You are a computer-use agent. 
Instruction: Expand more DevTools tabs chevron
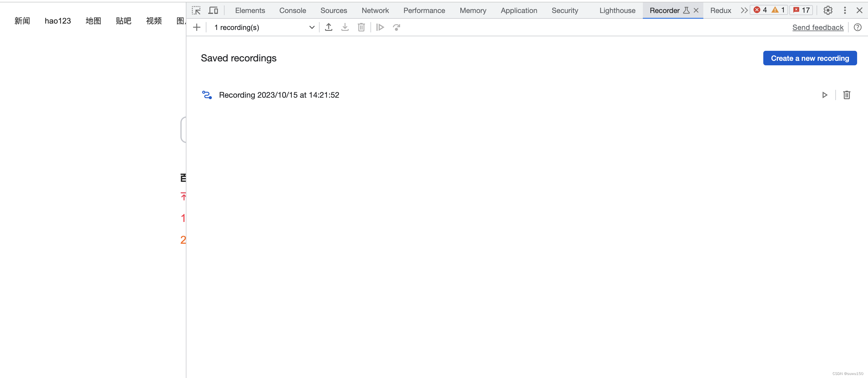(x=744, y=11)
